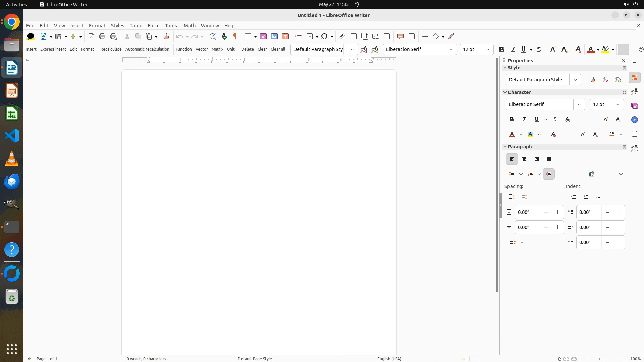
Task: Click the Insert Special Character omega icon
Action: point(324,36)
